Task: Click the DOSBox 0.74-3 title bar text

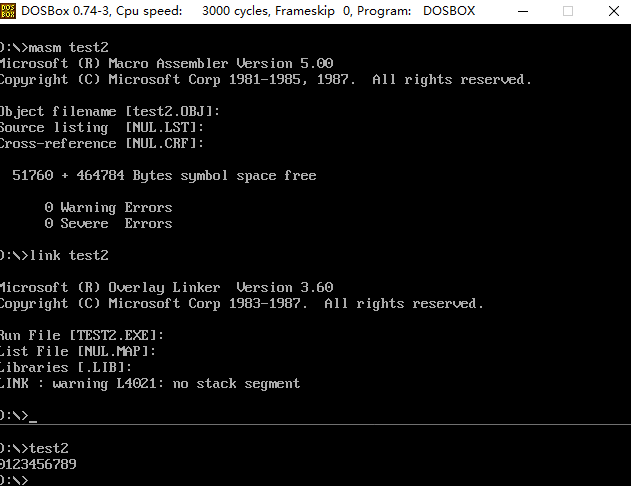Action: coord(248,11)
